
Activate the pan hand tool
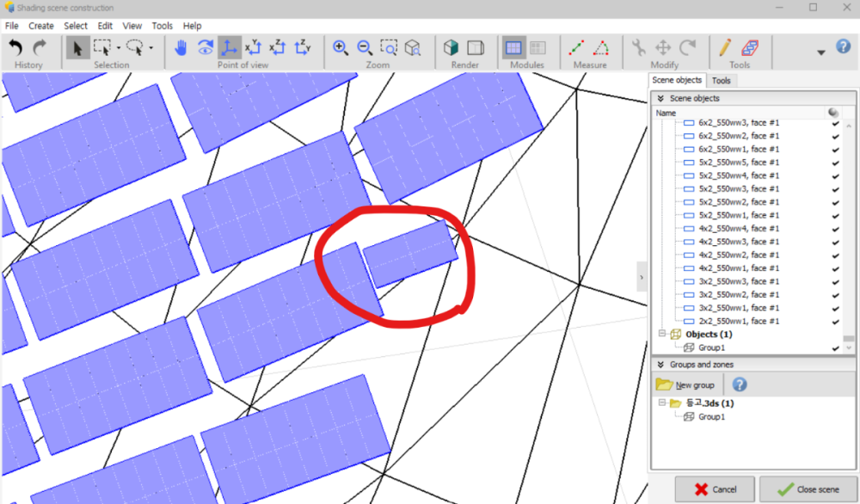point(181,48)
